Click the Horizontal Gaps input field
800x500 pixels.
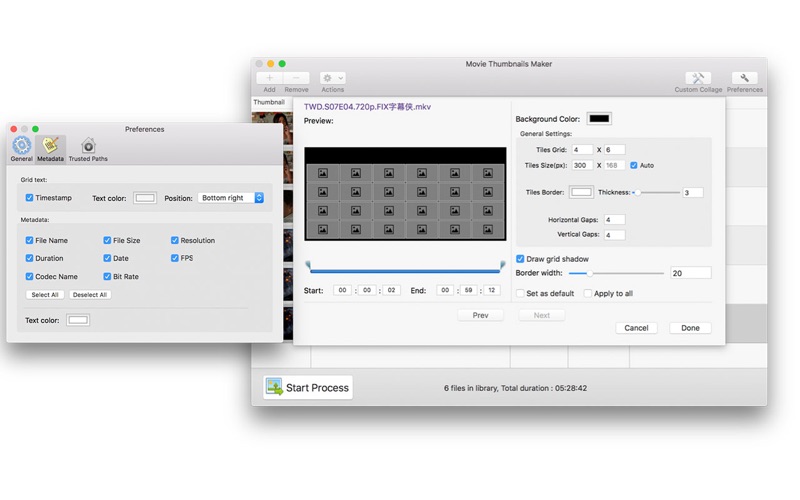click(x=614, y=220)
